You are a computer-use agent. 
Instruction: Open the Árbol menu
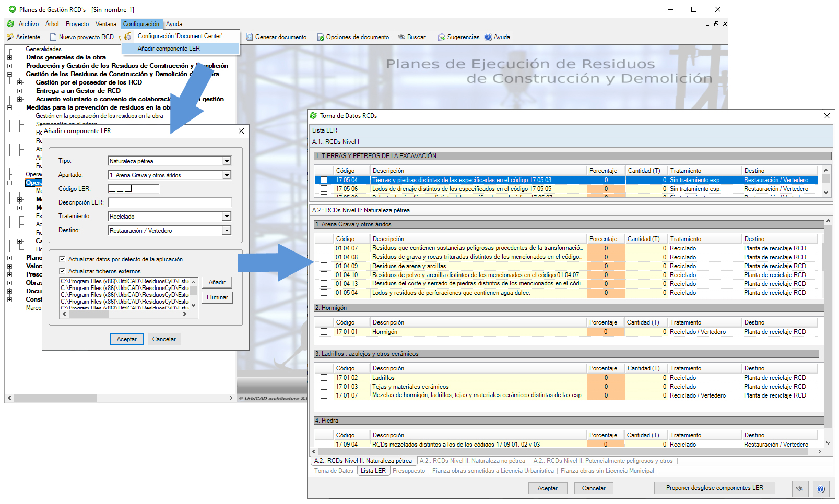pyautogui.click(x=52, y=24)
